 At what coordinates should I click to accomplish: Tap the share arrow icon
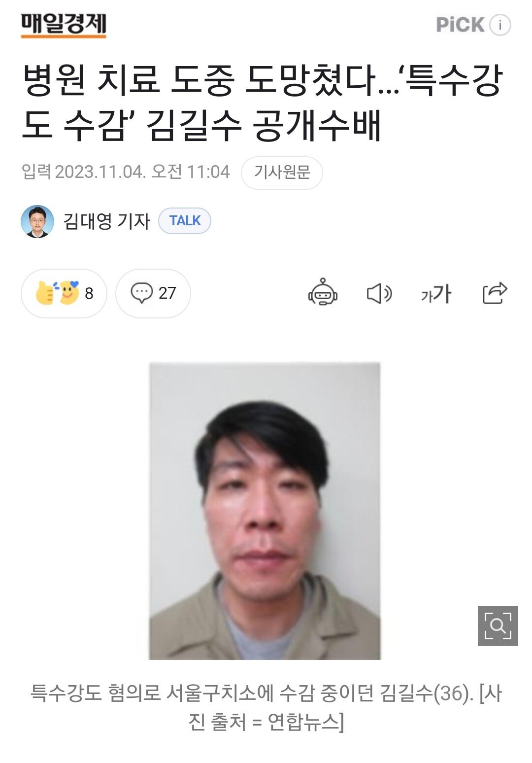(x=495, y=293)
